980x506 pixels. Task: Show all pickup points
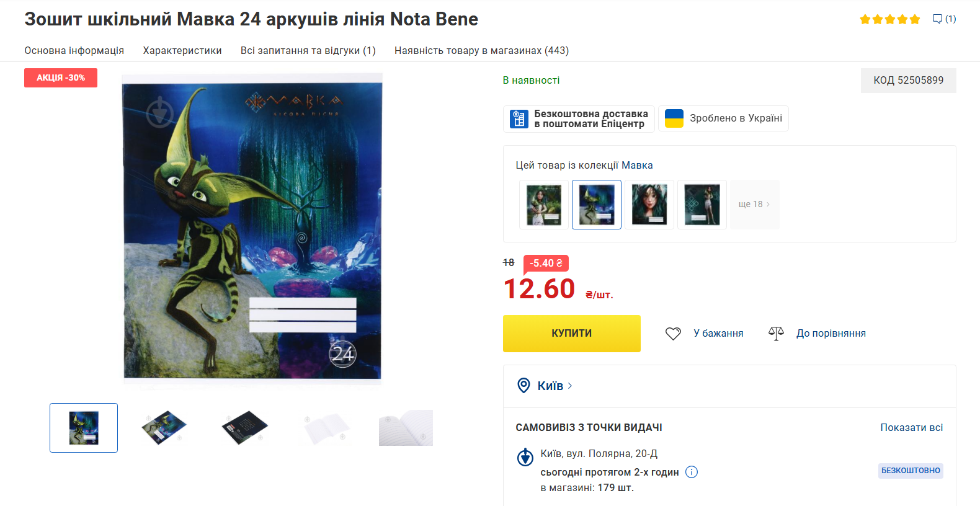tap(911, 427)
